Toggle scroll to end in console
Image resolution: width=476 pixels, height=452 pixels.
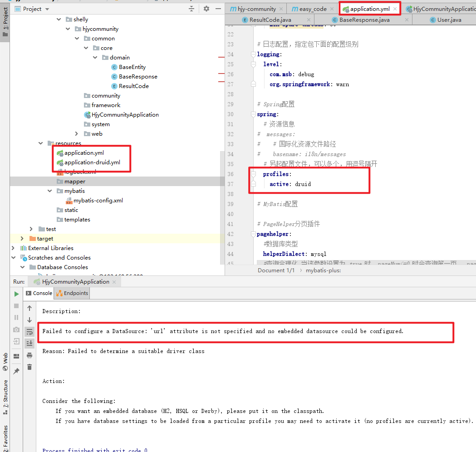(x=29, y=344)
